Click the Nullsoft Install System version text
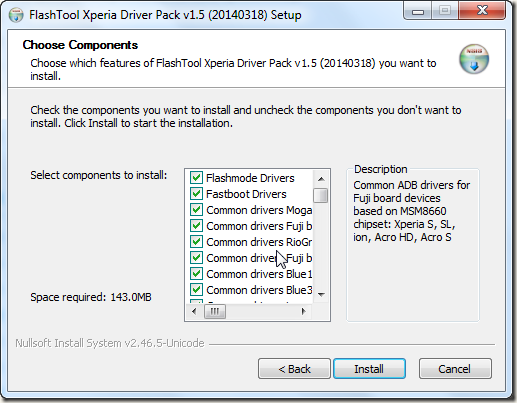Screen dimensions: 517x403 click(110, 343)
